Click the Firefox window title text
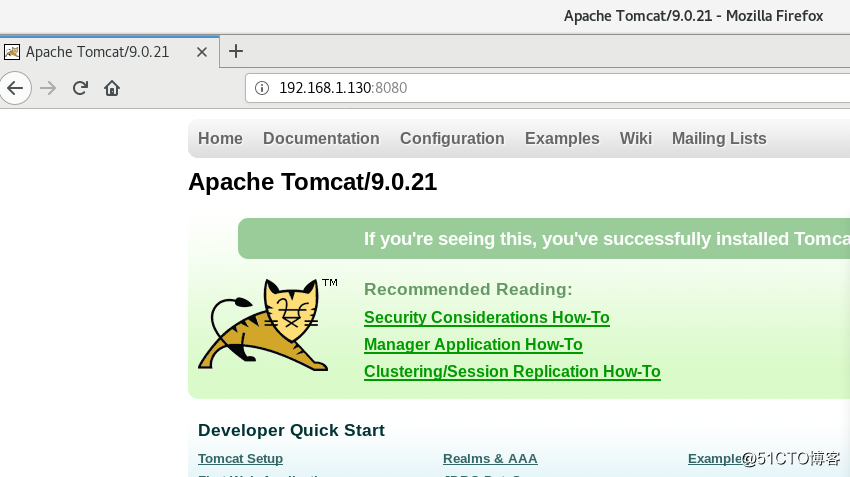Viewport: 850px width, 477px height. 693,16
